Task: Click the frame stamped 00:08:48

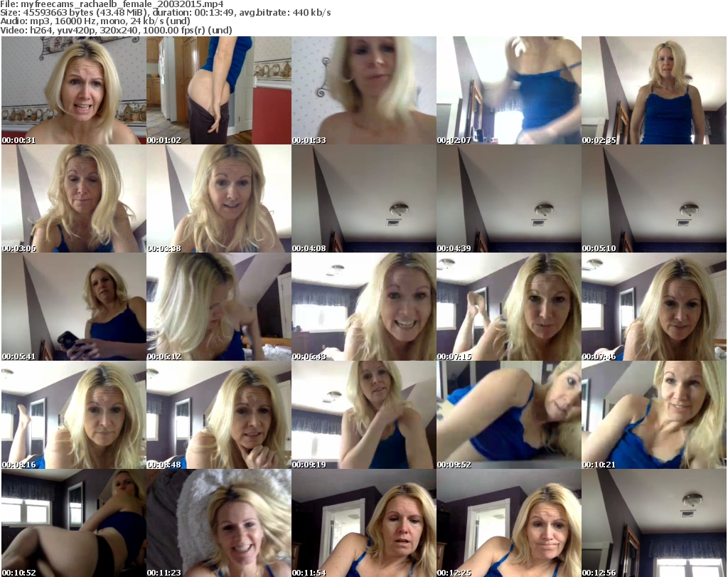Action: 219,415
